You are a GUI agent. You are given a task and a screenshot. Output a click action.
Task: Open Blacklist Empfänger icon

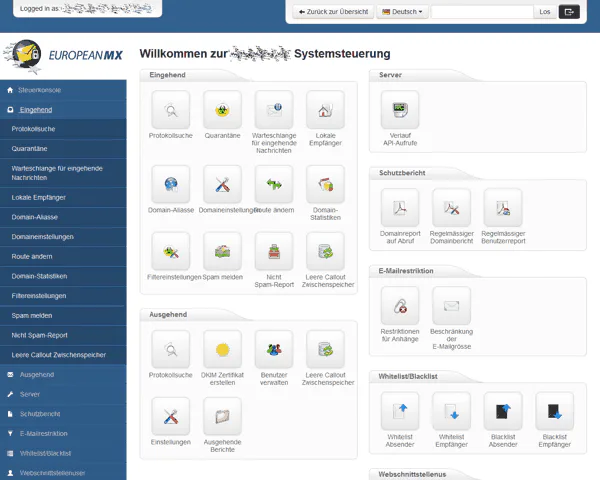555,411
